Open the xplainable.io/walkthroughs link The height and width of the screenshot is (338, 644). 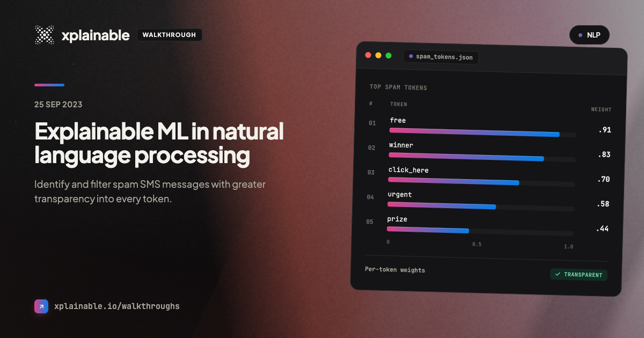pos(117,306)
